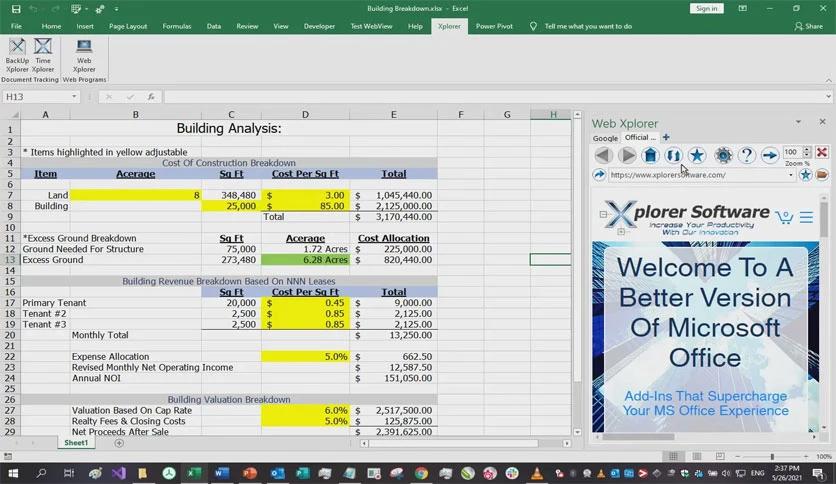Open the Power Pivot ribbon tab
The height and width of the screenshot is (484, 836).
[494, 26]
